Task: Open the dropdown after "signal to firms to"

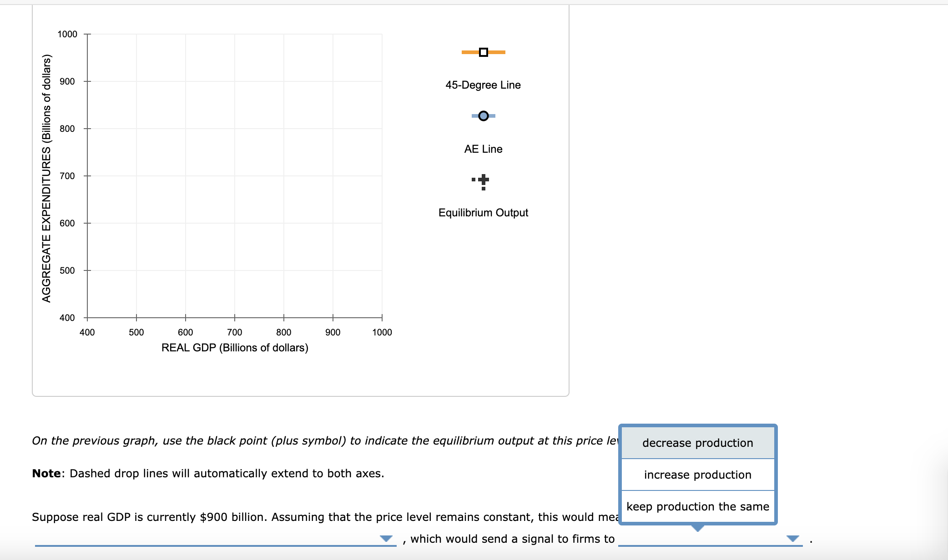Action: click(x=793, y=539)
